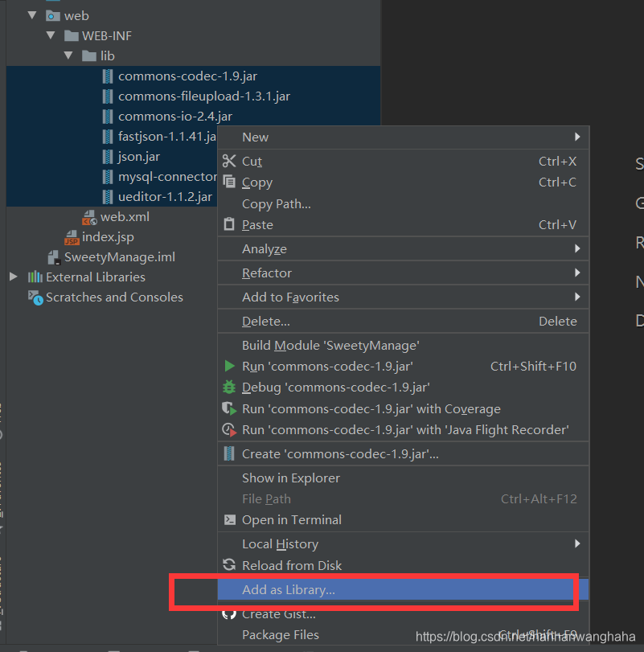This screenshot has height=652, width=644.
Task: Select Show in Explorer
Action: [403, 478]
